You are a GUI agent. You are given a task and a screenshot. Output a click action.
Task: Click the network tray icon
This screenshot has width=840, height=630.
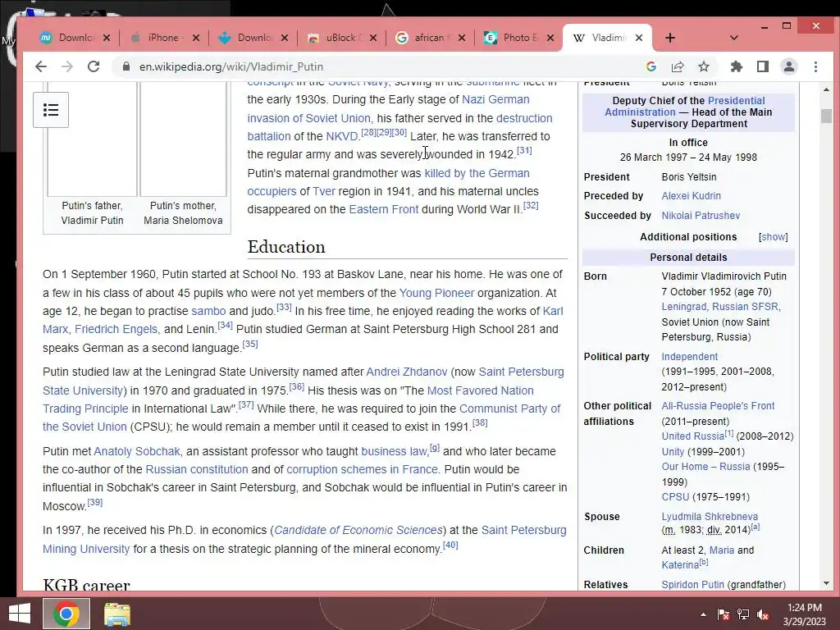743,614
